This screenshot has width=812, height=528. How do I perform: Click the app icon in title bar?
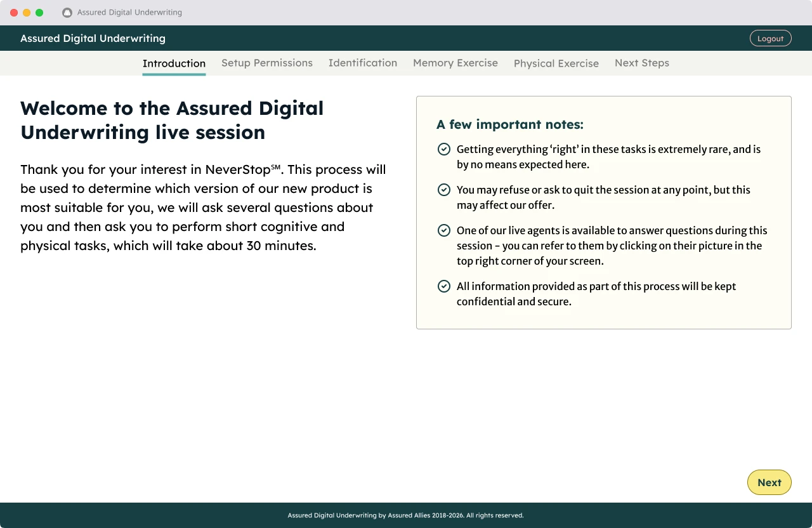click(x=67, y=13)
